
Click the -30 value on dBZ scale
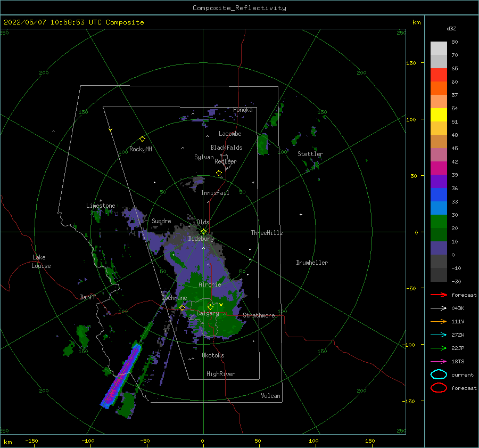tap(456, 282)
